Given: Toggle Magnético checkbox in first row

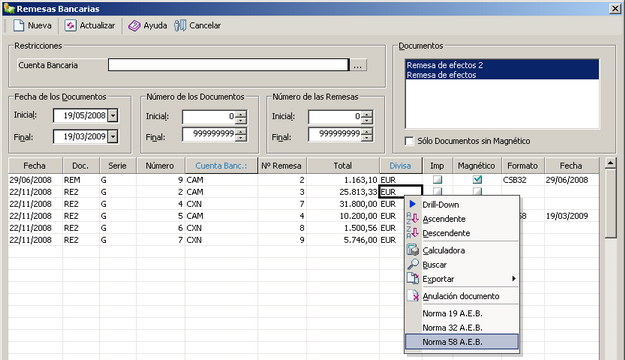Looking at the screenshot, I should pyautogui.click(x=477, y=180).
